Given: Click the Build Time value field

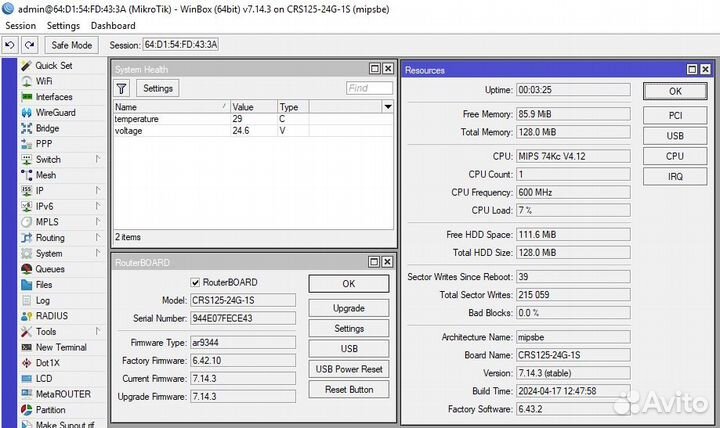Looking at the screenshot, I should [573, 391].
